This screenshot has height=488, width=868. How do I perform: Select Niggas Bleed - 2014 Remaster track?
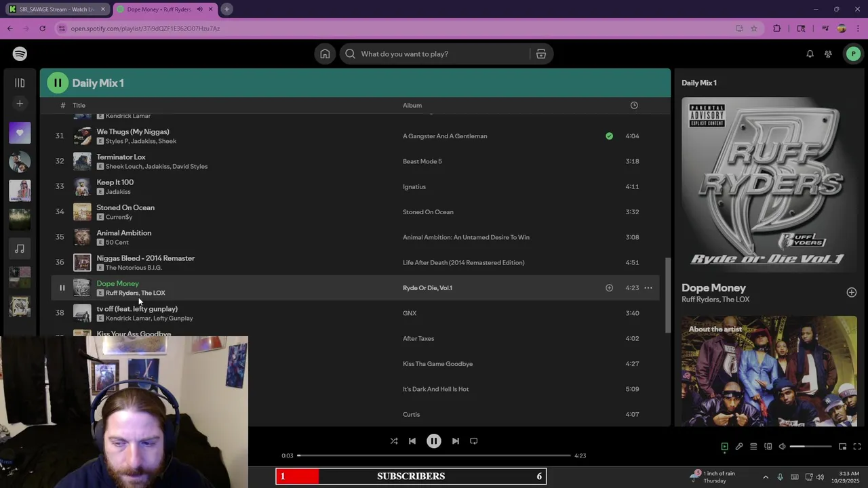(355, 262)
